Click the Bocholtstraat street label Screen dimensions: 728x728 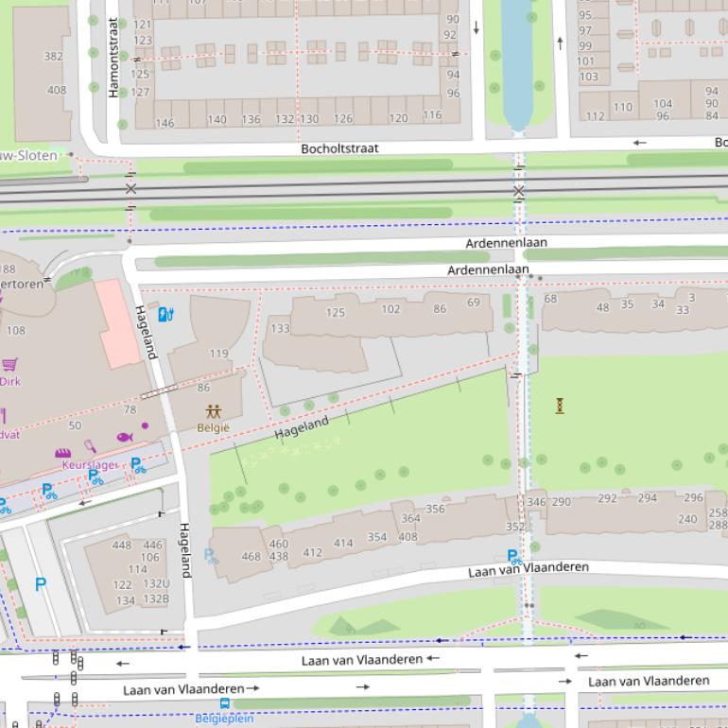pyautogui.click(x=339, y=148)
